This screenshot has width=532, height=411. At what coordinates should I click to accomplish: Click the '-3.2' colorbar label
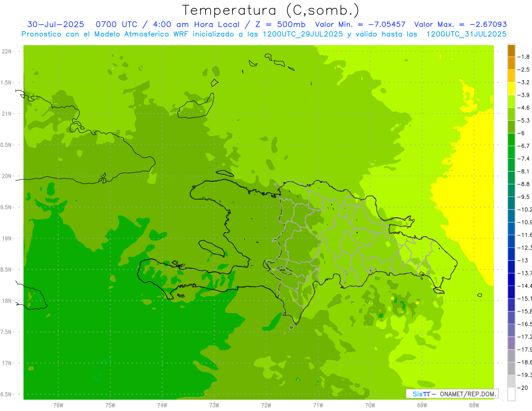pos(524,82)
